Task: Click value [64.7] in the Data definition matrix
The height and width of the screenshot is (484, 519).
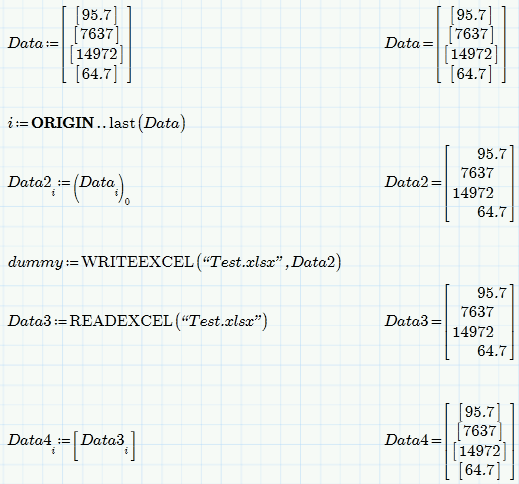Action: [x=96, y=74]
